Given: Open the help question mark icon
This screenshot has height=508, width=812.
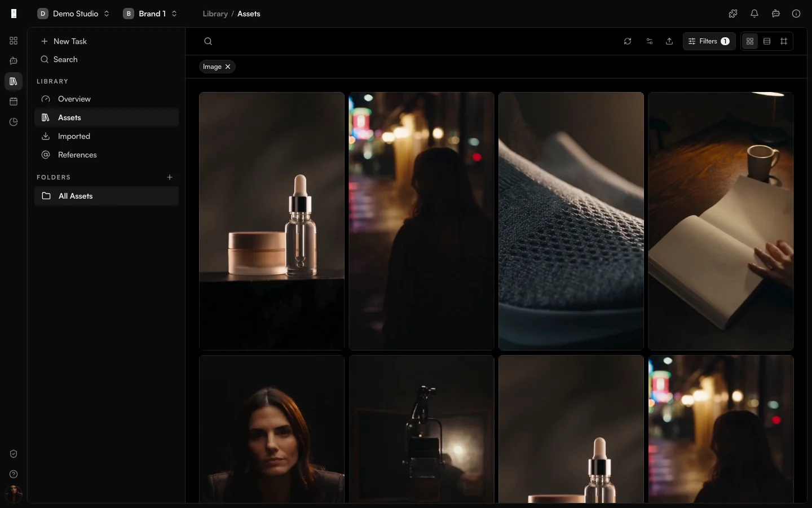Looking at the screenshot, I should (x=14, y=474).
